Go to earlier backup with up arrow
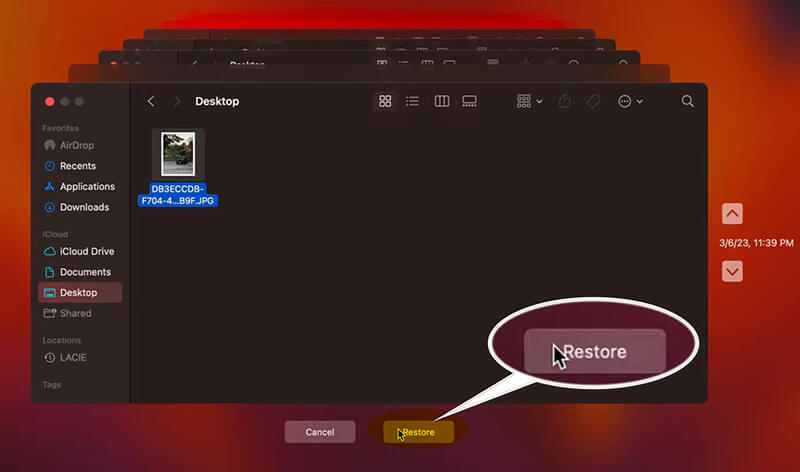 pos(732,214)
